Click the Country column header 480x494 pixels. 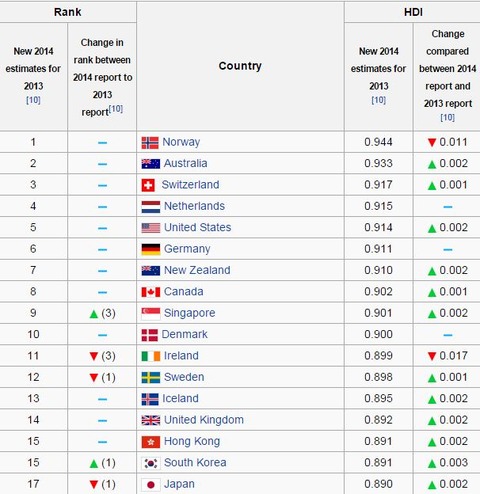240,66
